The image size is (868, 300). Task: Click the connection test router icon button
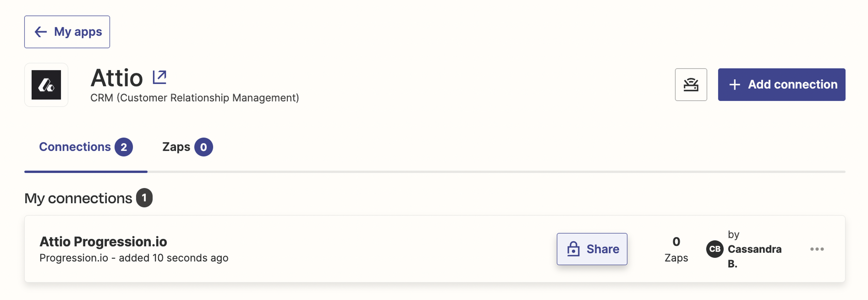(x=690, y=85)
